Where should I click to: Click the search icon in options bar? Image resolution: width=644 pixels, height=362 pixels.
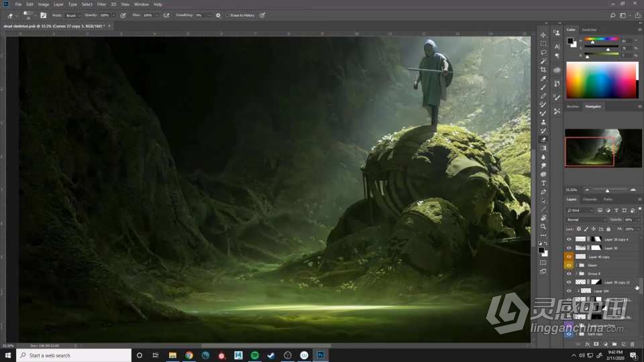[x=612, y=15]
